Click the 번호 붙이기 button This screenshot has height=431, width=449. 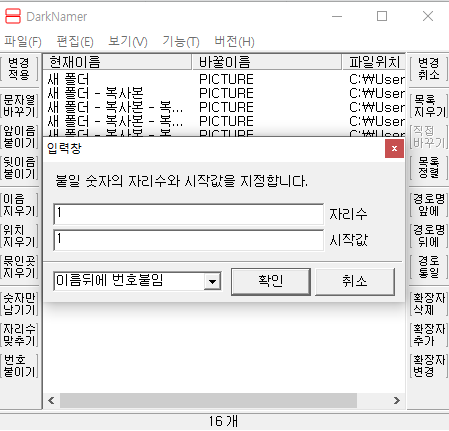(x=19, y=366)
